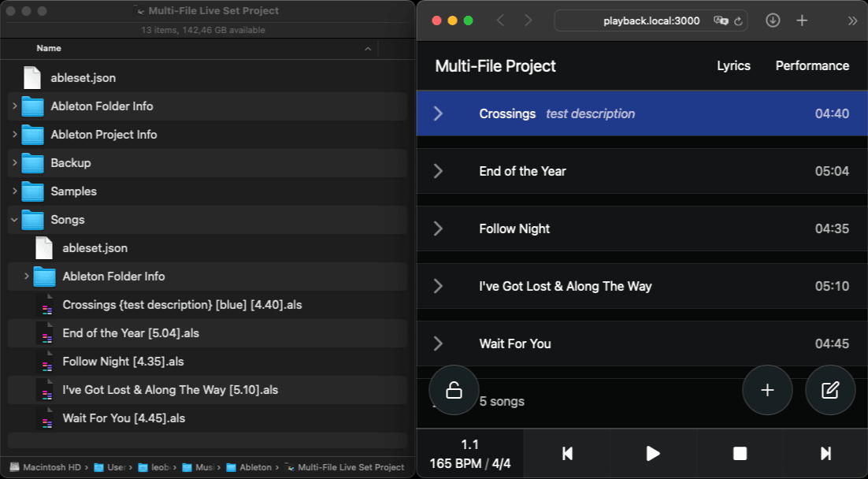The image size is (868, 479).
Task: Expand the Backup folder
Action: [14, 162]
